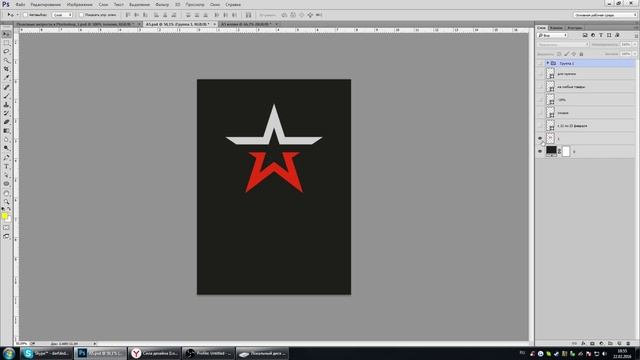Filter layers by smart objects icon
640x360 pixels.
point(617,36)
